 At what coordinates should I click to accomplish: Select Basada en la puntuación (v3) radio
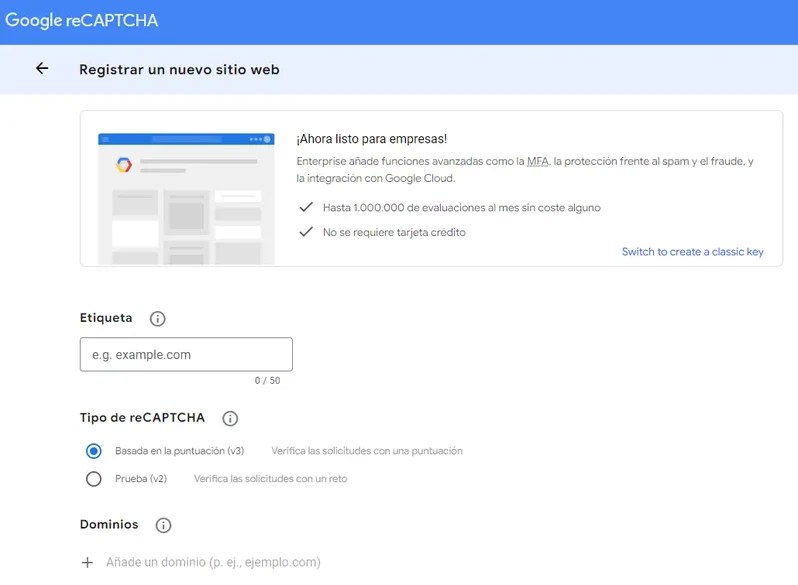point(94,451)
